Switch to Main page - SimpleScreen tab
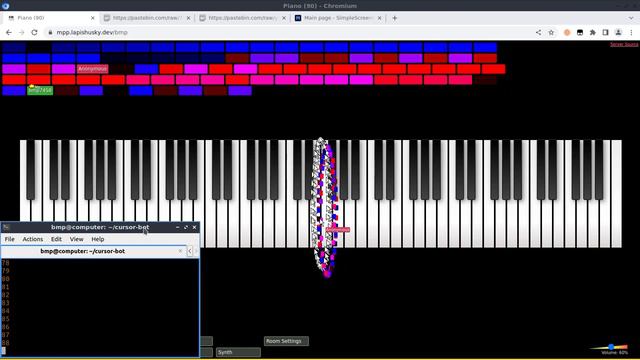The height and width of the screenshot is (360, 640). click(338, 18)
